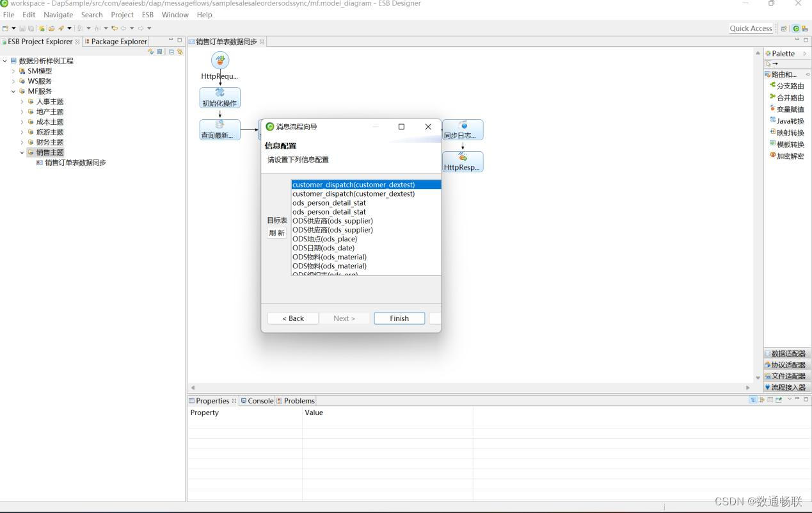Switch to the Package Explorer tab
Image resolution: width=812 pixels, height=513 pixels.
[116, 42]
